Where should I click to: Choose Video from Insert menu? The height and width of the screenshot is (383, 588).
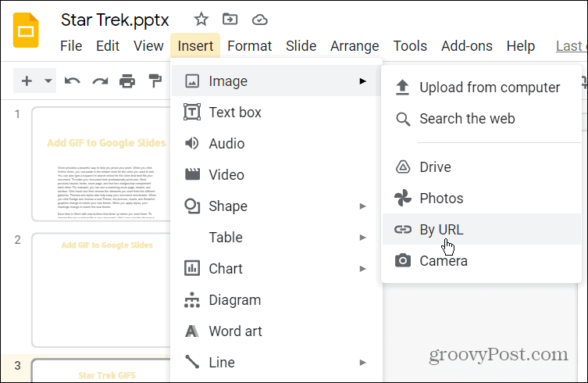[x=276, y=174]
